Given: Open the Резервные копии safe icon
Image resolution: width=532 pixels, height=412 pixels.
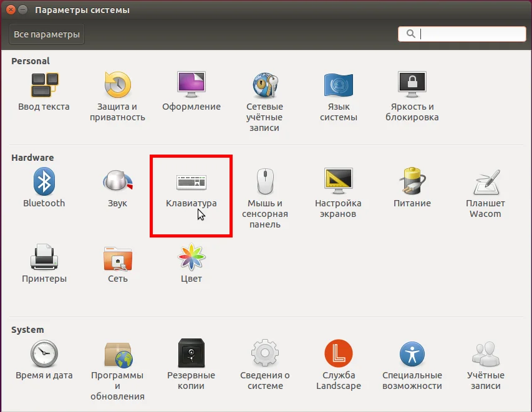Looking at the screenshot, I should pyautogui.click(x=191, y=353).
